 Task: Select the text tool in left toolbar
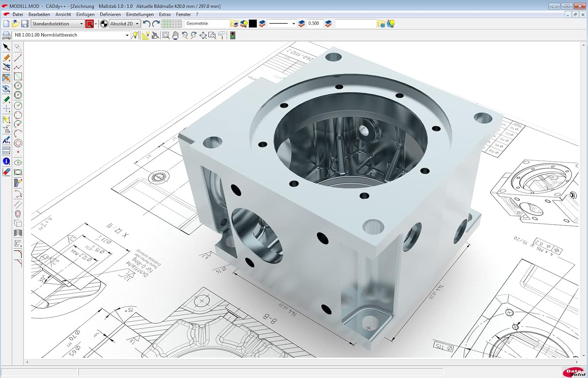pos(6,140)
